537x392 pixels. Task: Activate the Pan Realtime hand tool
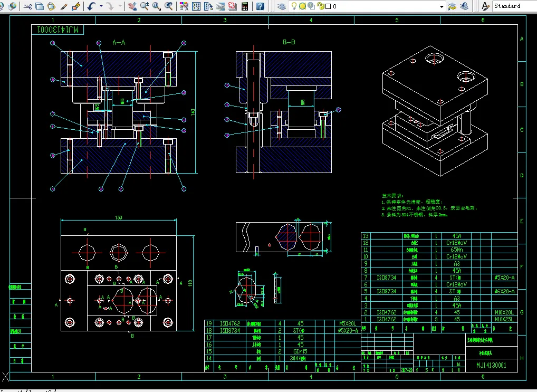(x=132, y=6)
